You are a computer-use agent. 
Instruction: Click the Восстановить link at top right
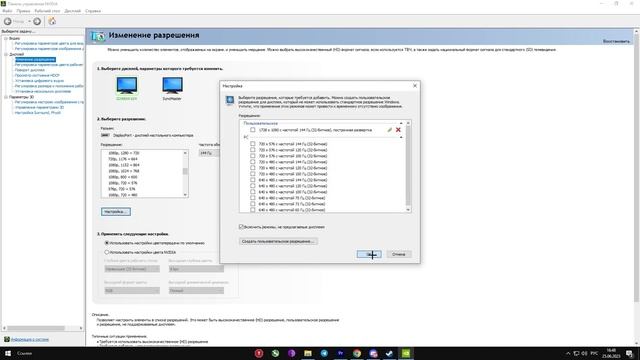coord(616,41)
